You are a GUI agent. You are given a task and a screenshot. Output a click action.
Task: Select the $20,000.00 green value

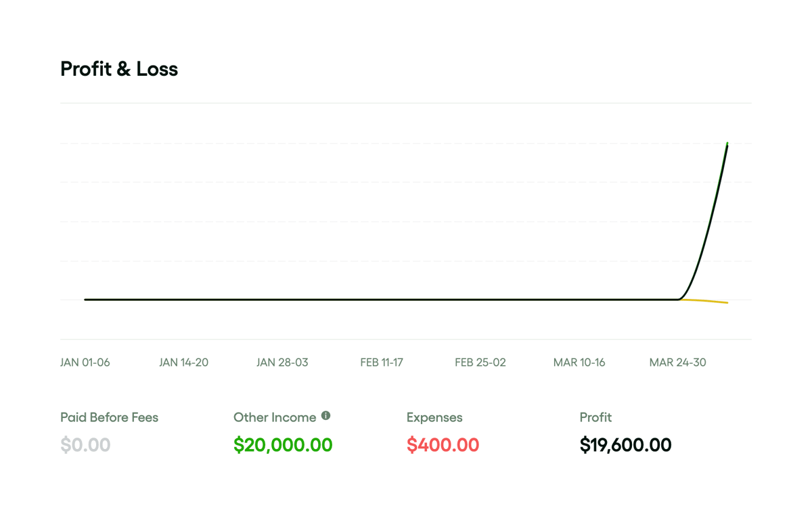[283, 445]
